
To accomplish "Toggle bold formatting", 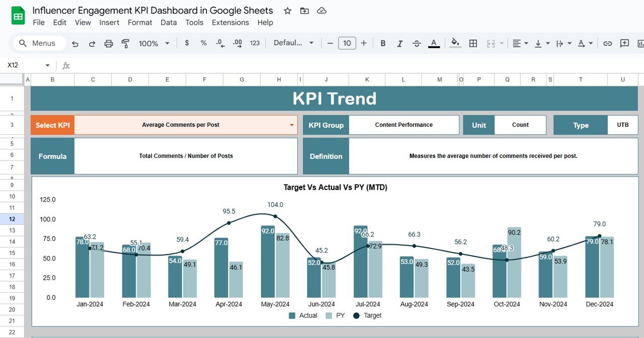I will coord(383,43).
